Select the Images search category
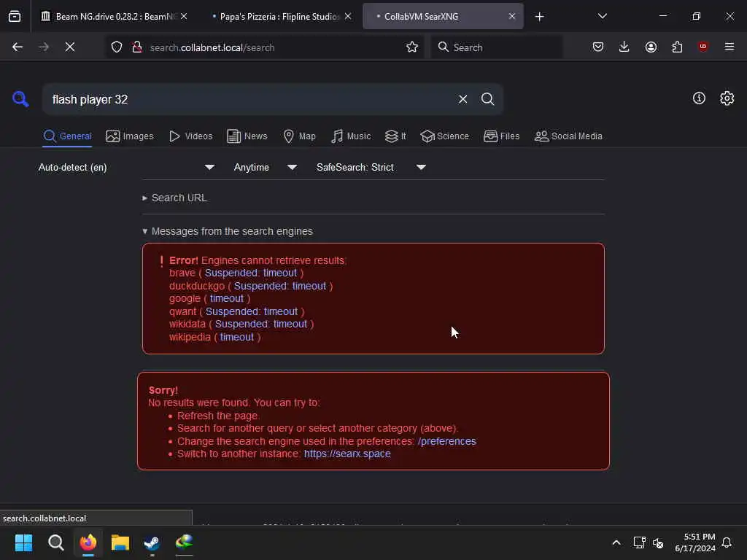 pyautogui.click(x=130, y=136)
